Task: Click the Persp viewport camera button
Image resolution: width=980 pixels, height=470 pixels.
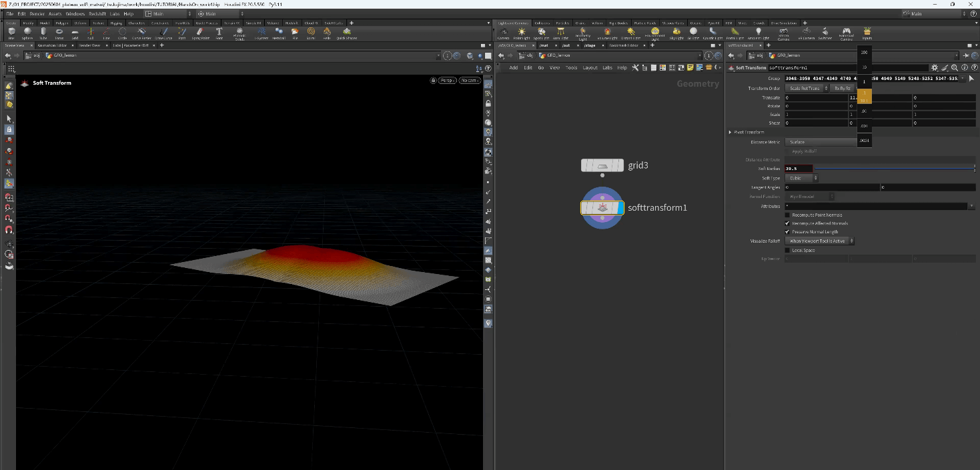Action: tap(447, 81)
